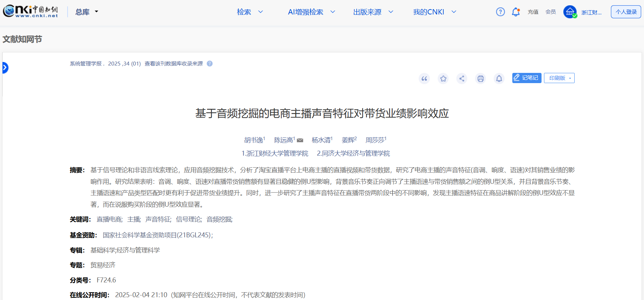This screenshot has height=300, width=644.
Task: Open author 胡书逸 link
Action: click(254, 140)
